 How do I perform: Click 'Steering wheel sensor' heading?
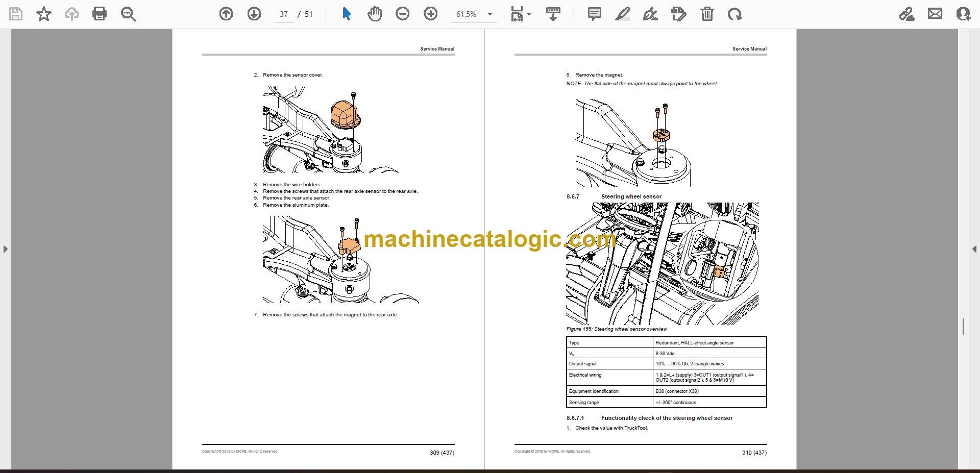pyautogui.click(x=631, y=196)
